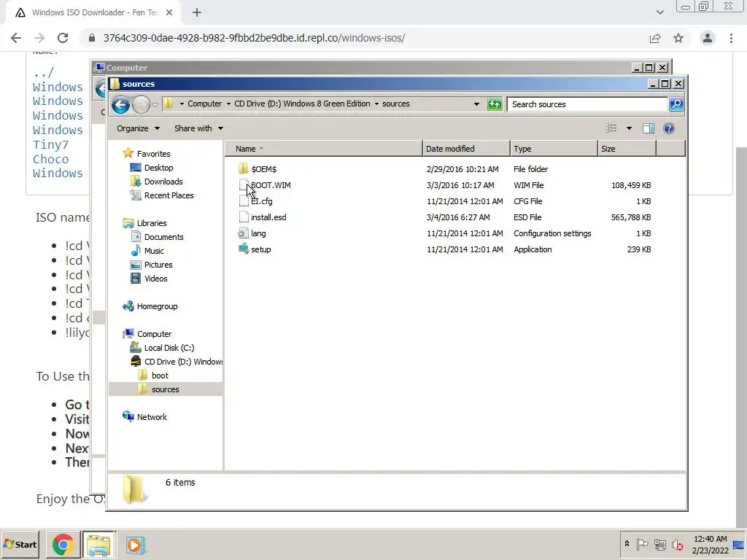Open recent pages dropdown beside forward arrow
Viewport: 747px width, 560px height.
pyautogui.click(x=155, y=104)
